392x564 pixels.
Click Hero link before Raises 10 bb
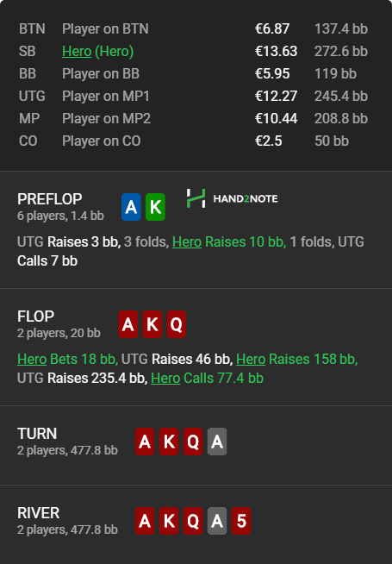tap(187, 241)
